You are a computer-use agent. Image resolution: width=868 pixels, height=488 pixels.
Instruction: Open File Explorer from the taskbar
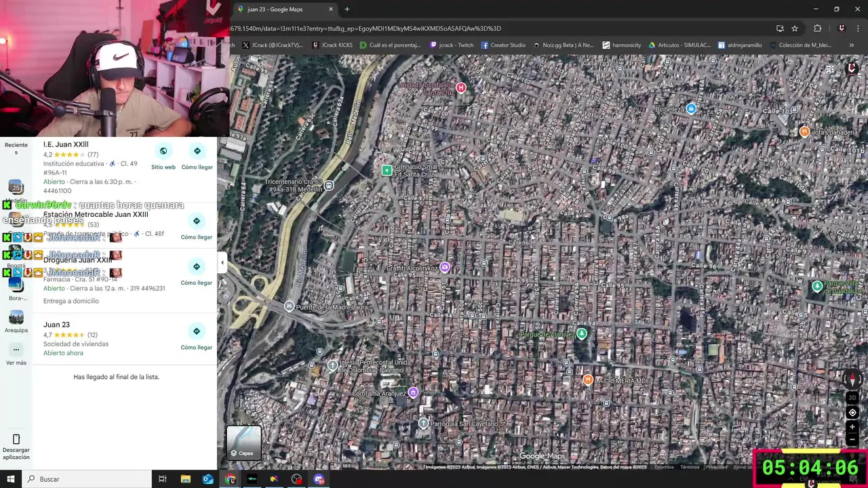coord(186,479)
